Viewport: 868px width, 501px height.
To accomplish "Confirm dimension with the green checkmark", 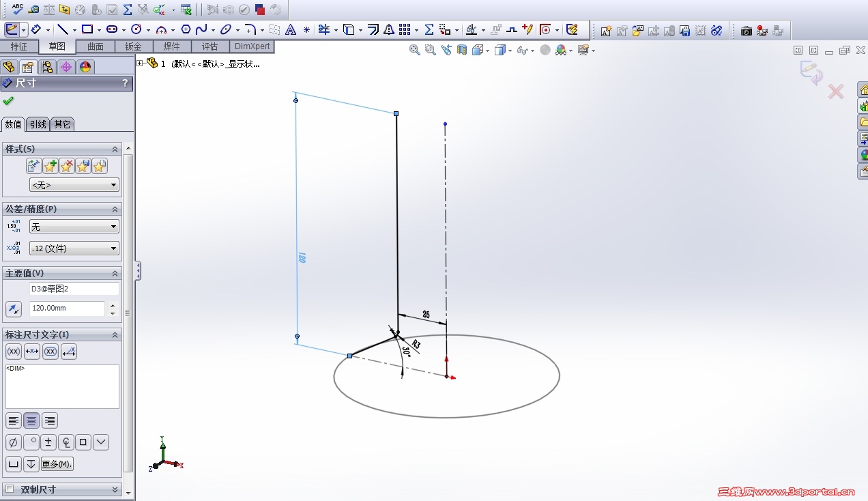I will (8, 101).
